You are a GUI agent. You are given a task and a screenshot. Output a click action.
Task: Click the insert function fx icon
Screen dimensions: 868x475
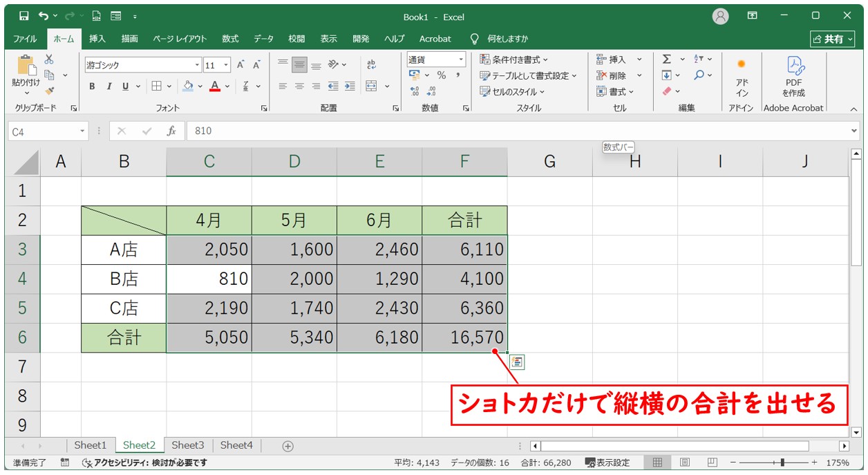pos(171,131)
